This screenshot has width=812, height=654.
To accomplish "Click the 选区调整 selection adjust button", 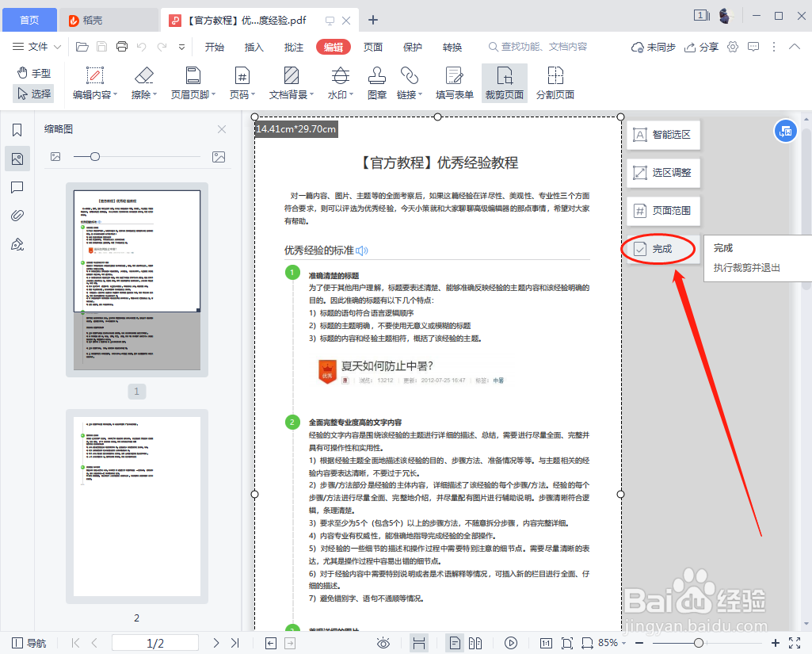I will [x=663, y=173].
